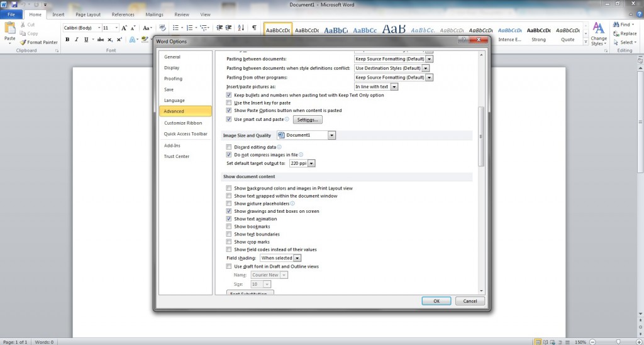
Task: Click the smart cut Settings button
Action: 308,120
